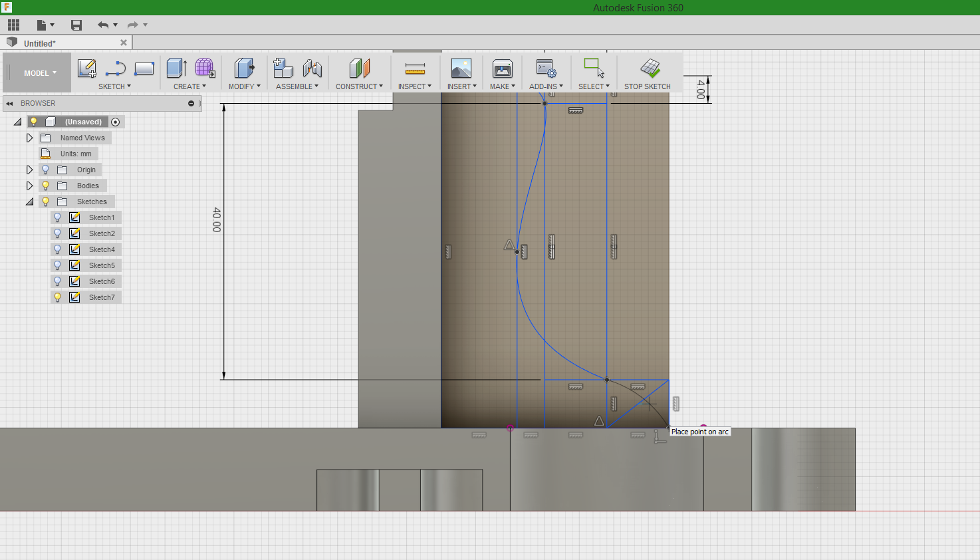Show Sketch2 with its light bulb
980x560 pixels.
57,233
